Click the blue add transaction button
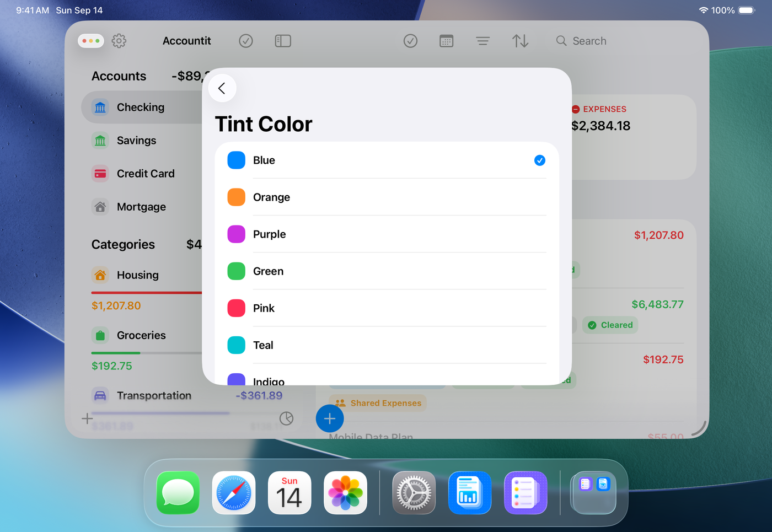The width and height of the screenshot is (772, 532). pos(330,419)
